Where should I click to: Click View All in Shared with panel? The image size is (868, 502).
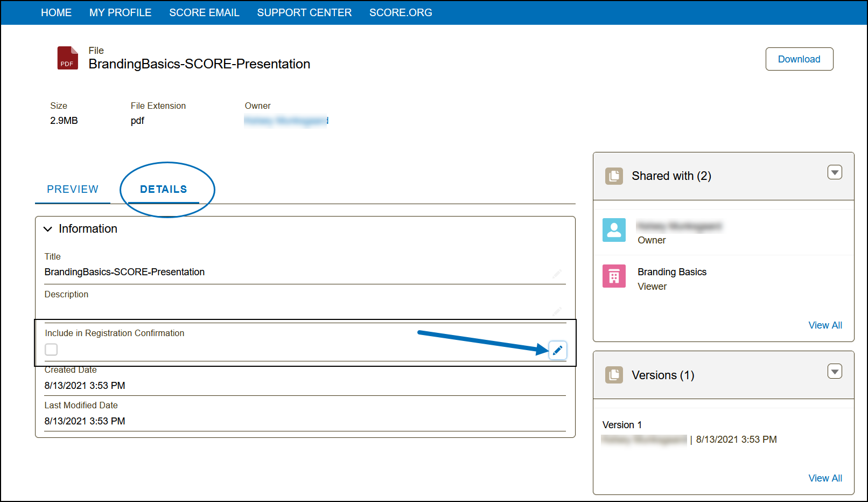click(x=825, y=325)
